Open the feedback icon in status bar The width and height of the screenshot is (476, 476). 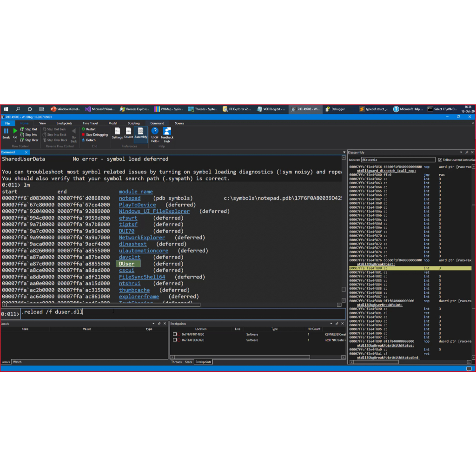click(x=469, y=369)
